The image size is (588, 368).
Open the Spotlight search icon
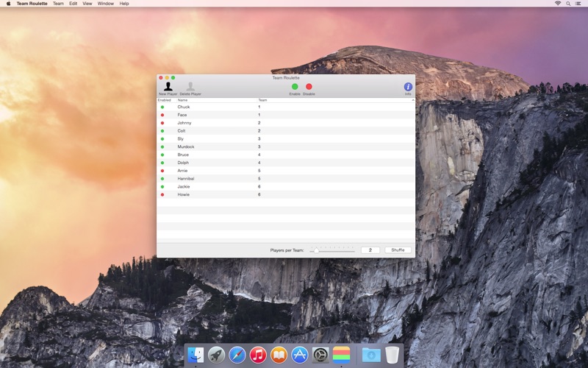click(x=568, y=4)
